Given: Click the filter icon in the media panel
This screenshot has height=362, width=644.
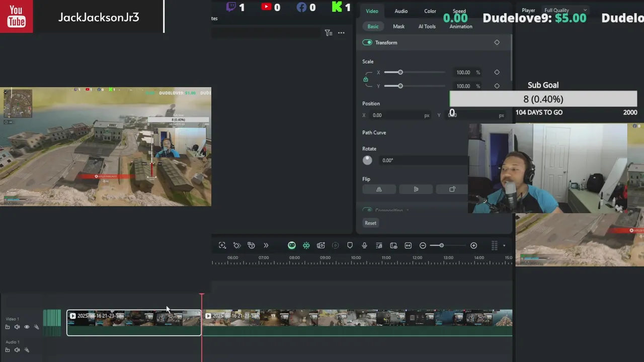Looking at the screenshot, I should tap(328, 33).
